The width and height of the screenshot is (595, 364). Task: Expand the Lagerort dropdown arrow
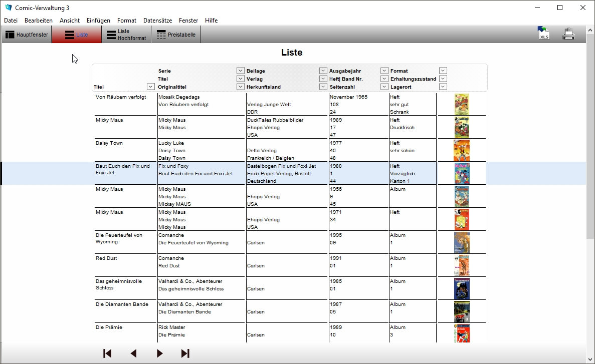(x=443, y=87)
